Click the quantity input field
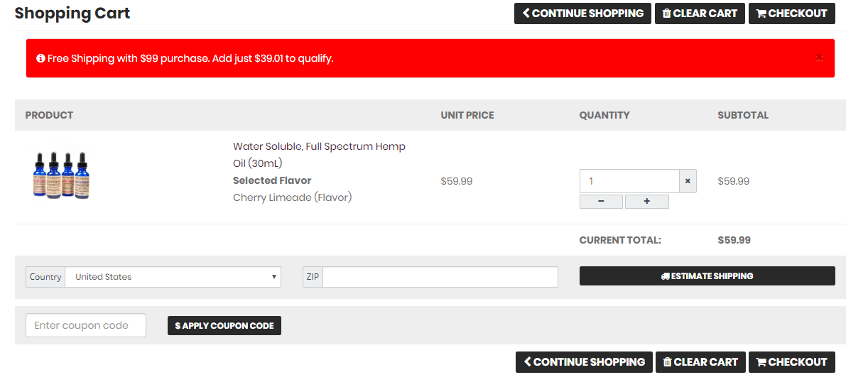 [x=629, y=181]
